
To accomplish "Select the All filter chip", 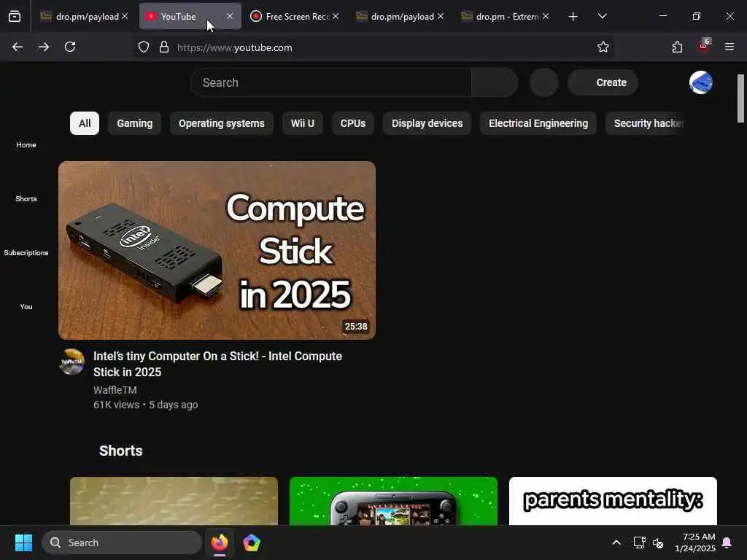I will [85, 123].
